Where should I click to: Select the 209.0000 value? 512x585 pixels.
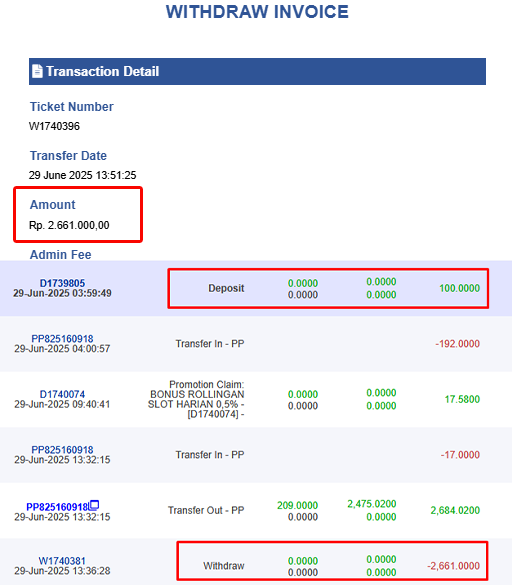pyautogui.click(x=297, y=505)
